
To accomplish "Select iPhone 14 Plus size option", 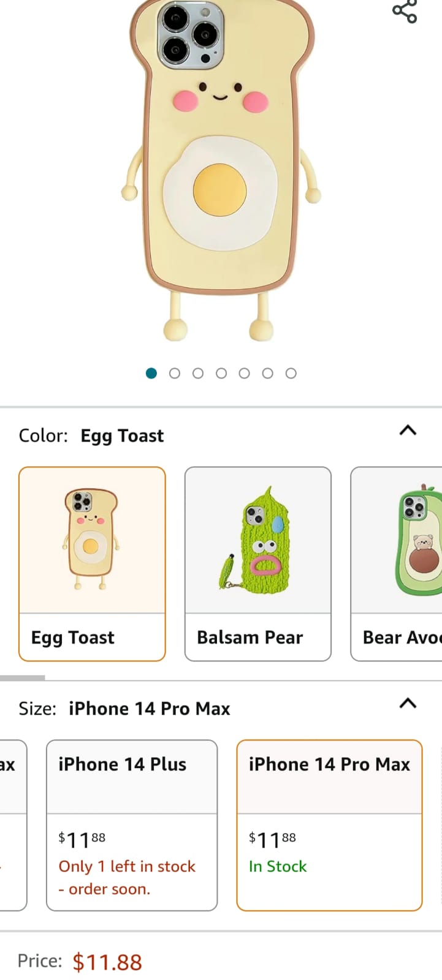I will (x=132, y=824).
